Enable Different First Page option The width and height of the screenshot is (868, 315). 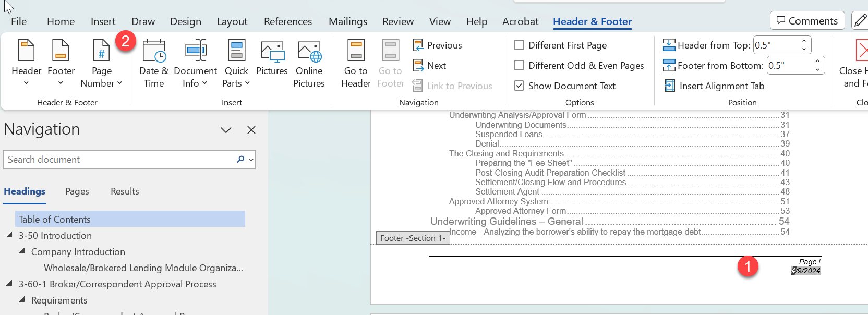pos(519,45)
